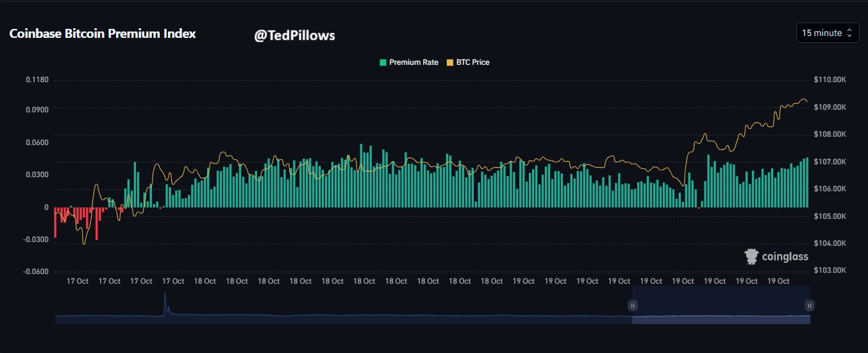Viewport: 868px width, 353px height.
Task: Click the spike in the overview mini chart
Action: [165, 303]
